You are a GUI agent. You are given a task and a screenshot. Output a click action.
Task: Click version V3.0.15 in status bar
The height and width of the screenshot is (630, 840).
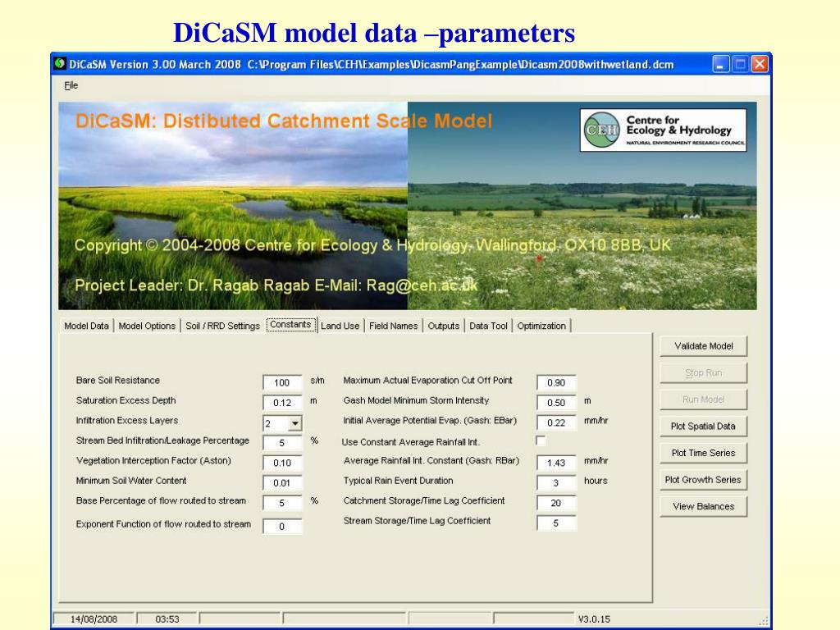594,619
